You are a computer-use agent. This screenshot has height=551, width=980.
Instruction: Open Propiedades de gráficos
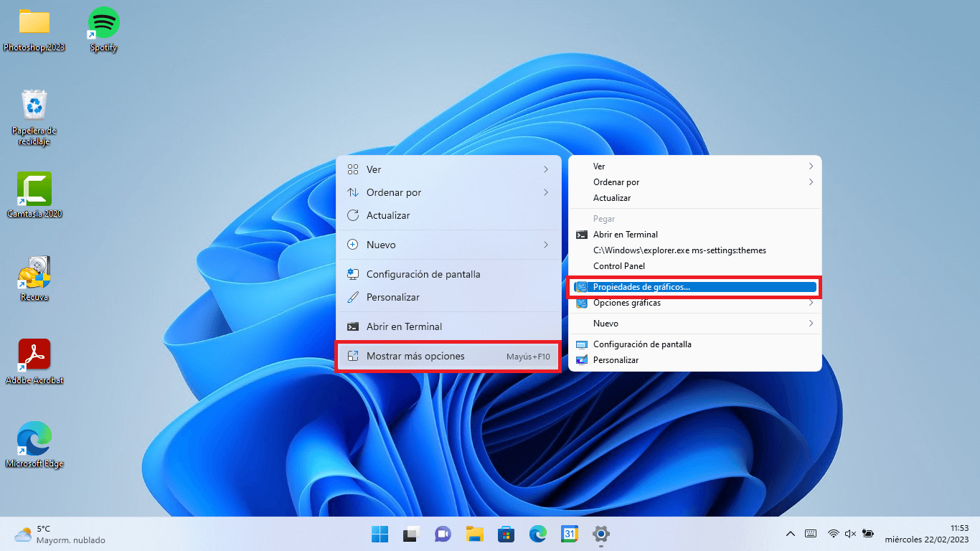[643, 287]
